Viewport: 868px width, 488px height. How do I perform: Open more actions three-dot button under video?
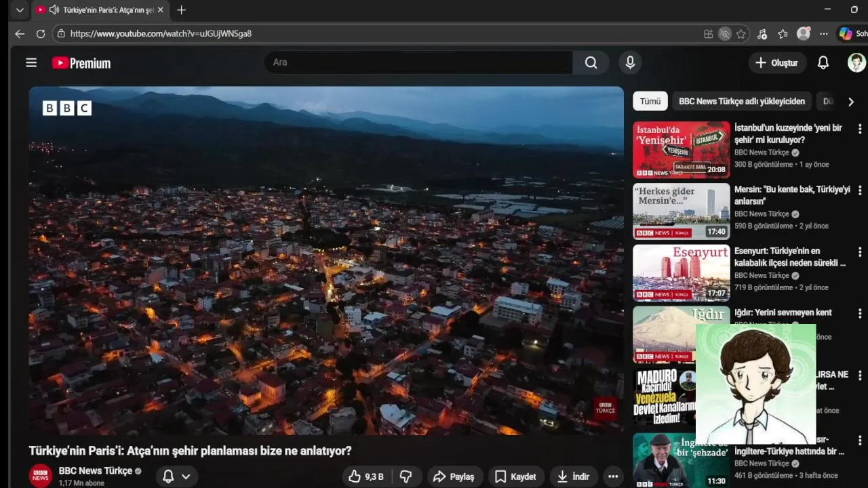tap(613, 476)
